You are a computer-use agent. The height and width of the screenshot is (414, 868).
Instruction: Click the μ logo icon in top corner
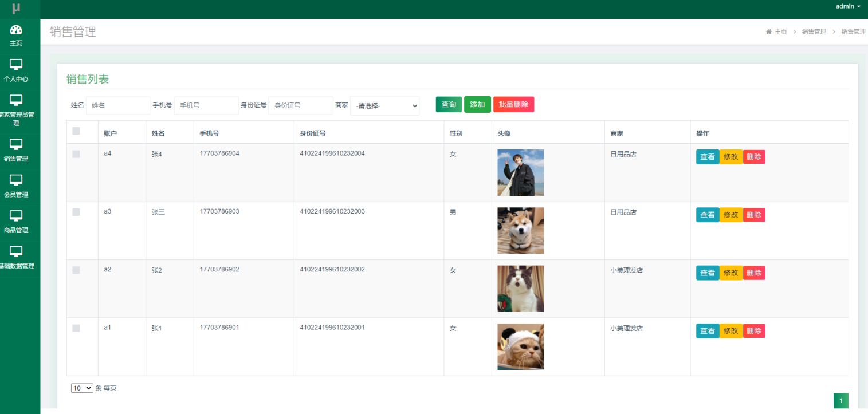(16, 9)
